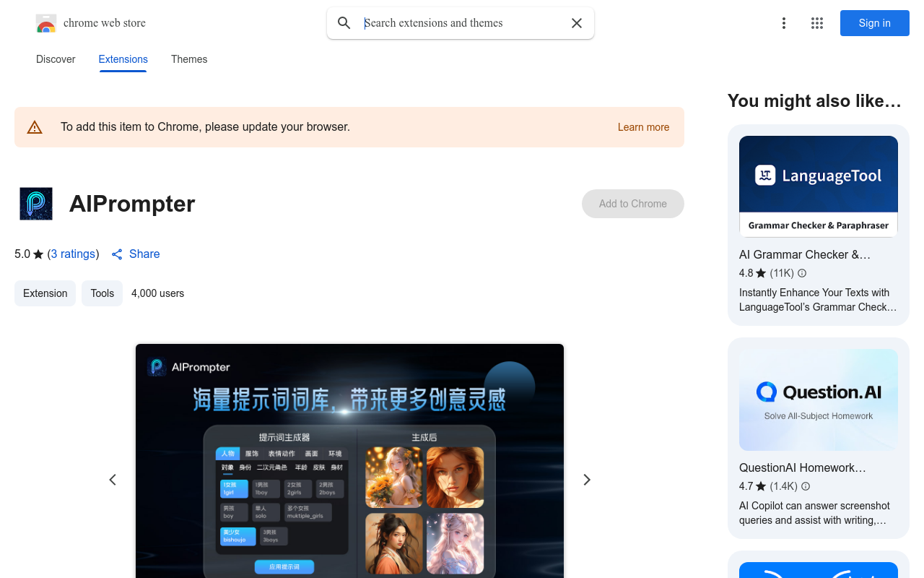Screen dimensions: 924x578
Task: Click the AI Copilot description text
Action: (x=814, y=513)
